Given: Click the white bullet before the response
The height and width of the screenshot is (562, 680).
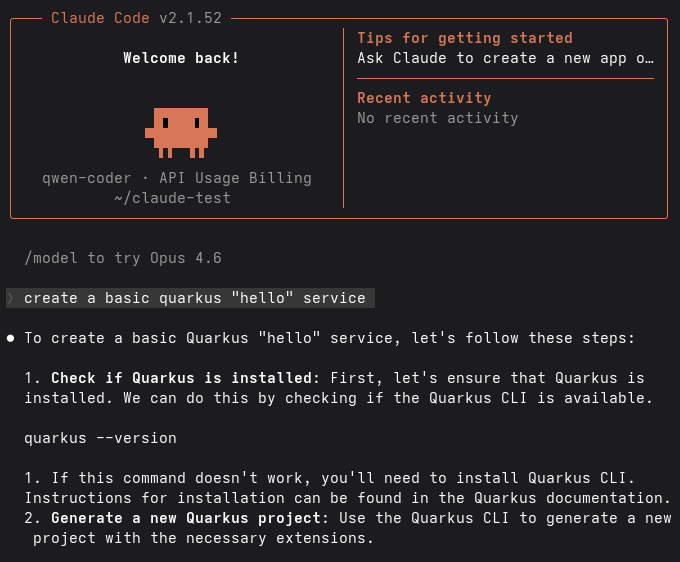Looking at the screenshot, I should point(11,338).
